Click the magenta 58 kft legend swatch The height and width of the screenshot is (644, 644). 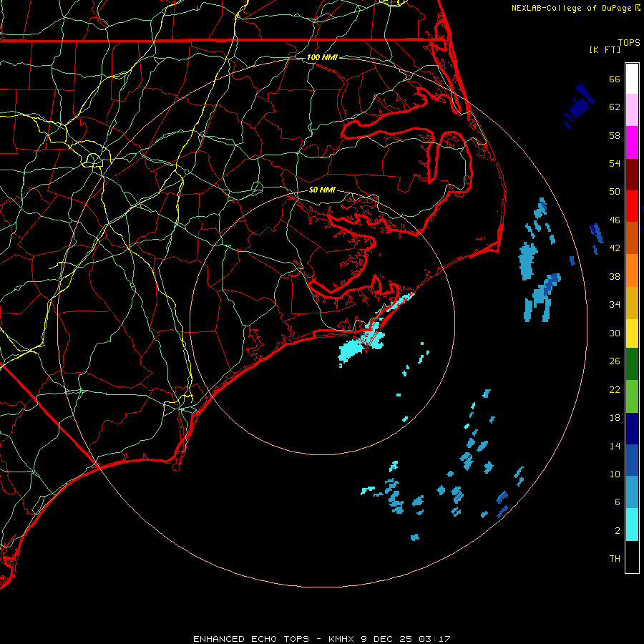click(x=632, y=142)
